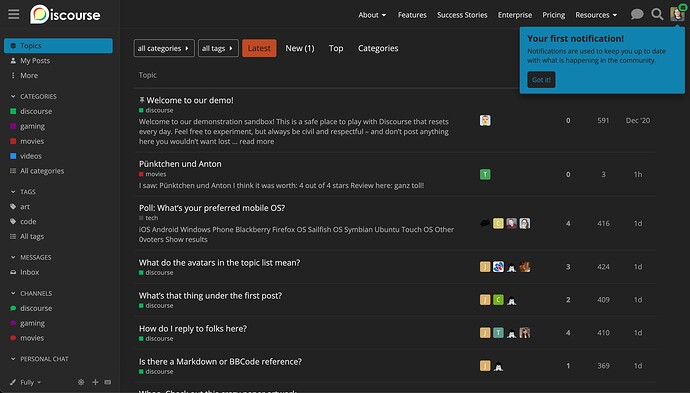This screenshot has width=690, height=393.
Task: Open the videos category in sidebar
Action: pos(31,156)
